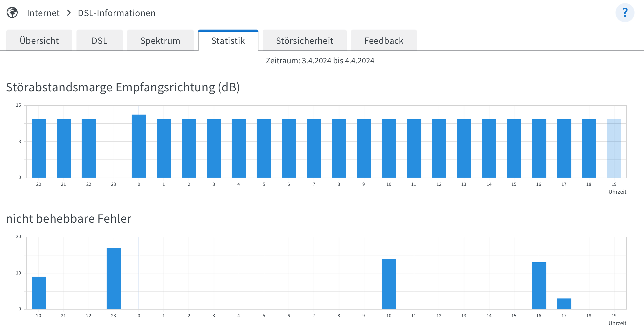The image size is (644, 332).
Task: Click the hour 23 bar in Fehler chart
Action: point(114,278)
